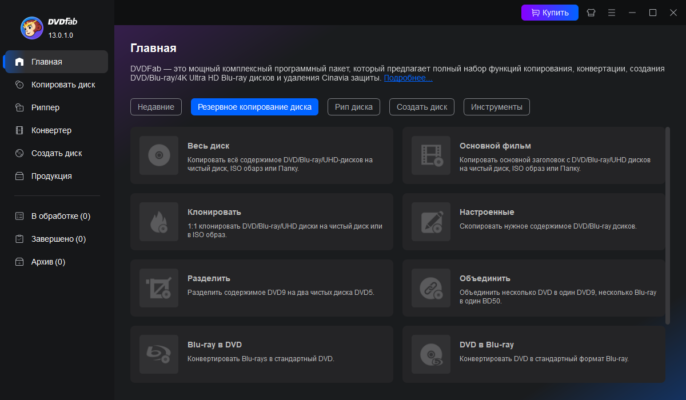The height and width of the screenshot is (400, 686).
Task: Select Резервное копирование диска tab
Action: point(255,107)
